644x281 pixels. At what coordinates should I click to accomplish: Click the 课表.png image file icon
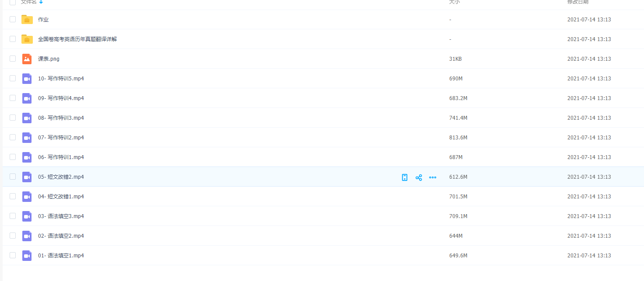27,59
